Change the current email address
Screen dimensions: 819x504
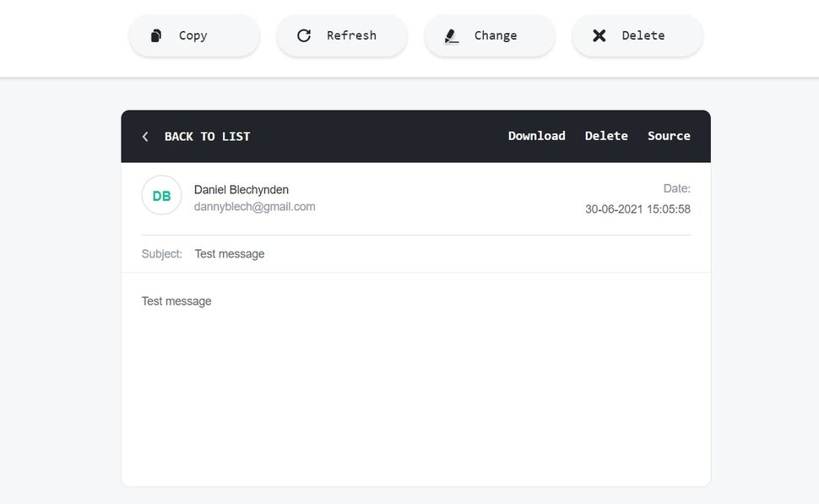coord(490,35)
